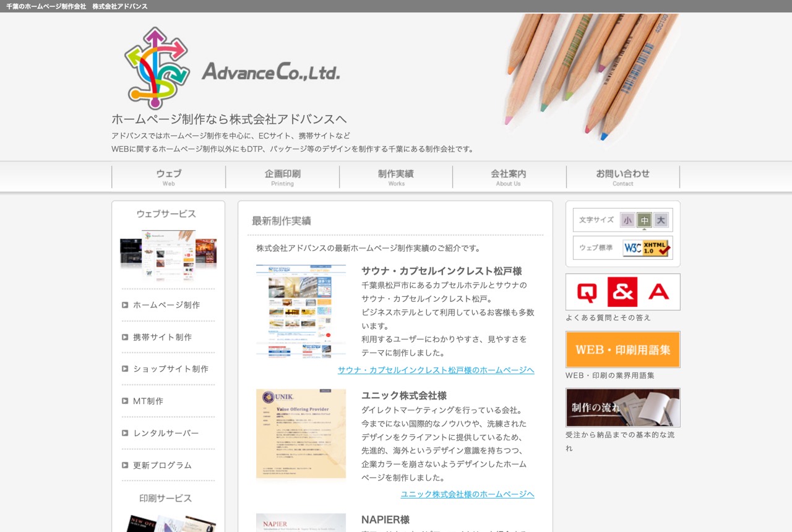The height and width of the screenshot is (532, 792).
Task: Open the Q&A banner
Action: coord(622,292)
